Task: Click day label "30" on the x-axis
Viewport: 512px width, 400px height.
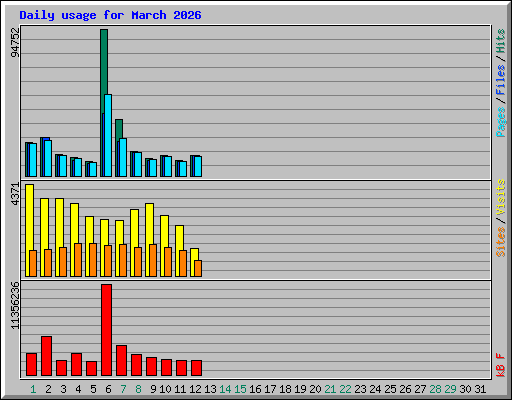Action: (465, 389)
